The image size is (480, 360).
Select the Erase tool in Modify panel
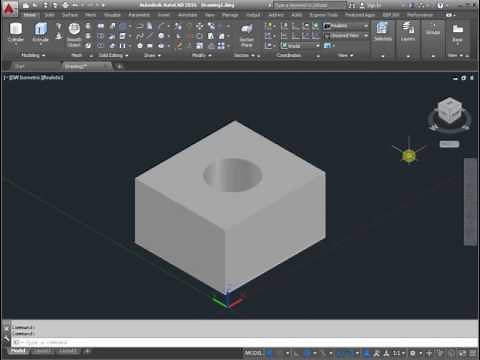[179, 45]
